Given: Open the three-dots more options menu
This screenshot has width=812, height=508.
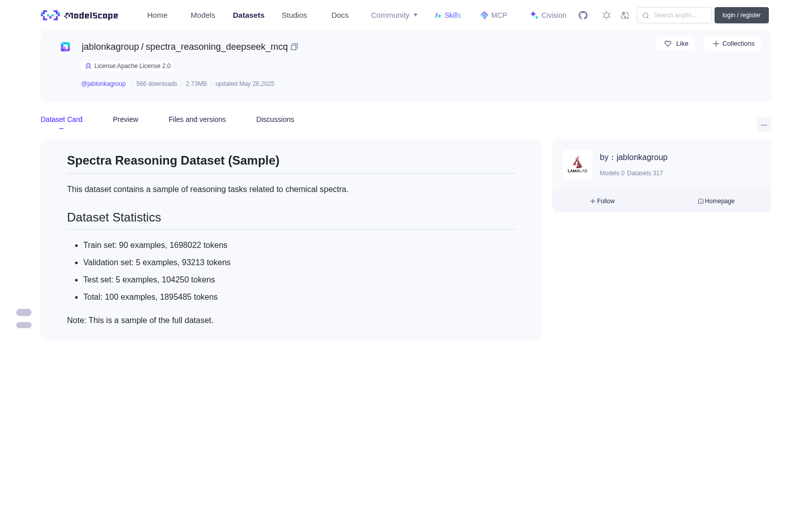Looking at the screenshot, I should 764,125.
